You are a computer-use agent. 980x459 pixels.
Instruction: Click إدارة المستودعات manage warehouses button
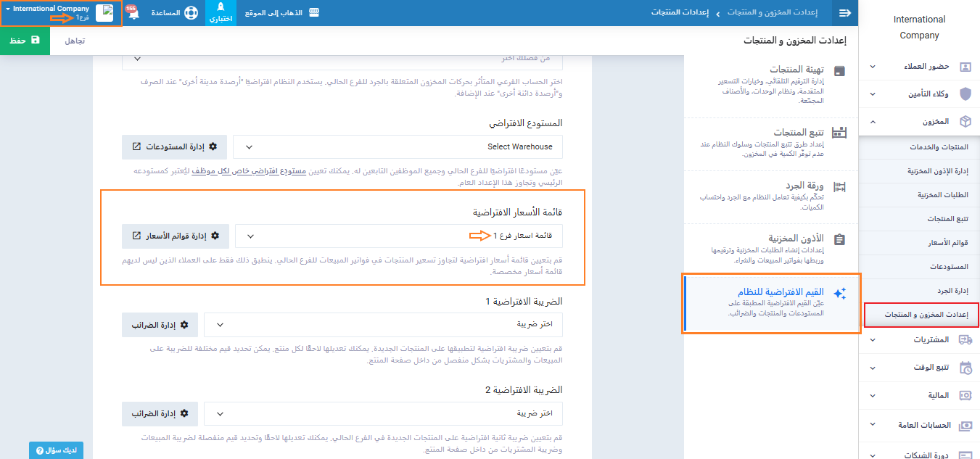pos(175,146)
